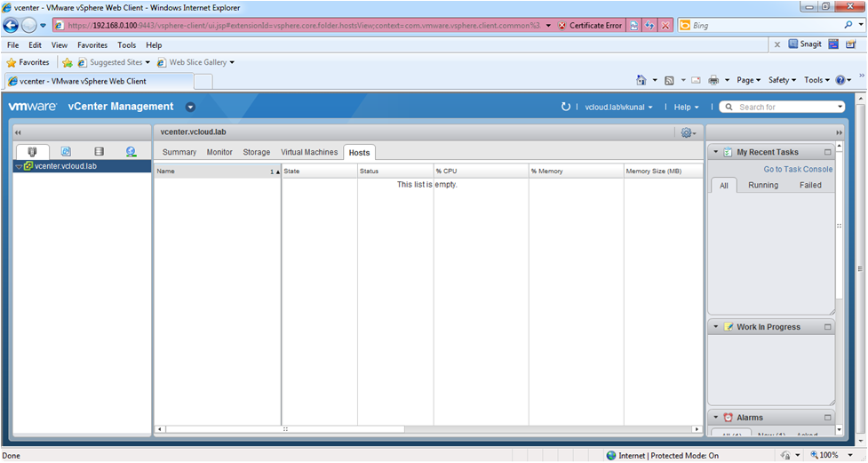Open the vCenter Management dropdown arrow
The height and width of the screenshot is (463, 868).
[190, 107]
